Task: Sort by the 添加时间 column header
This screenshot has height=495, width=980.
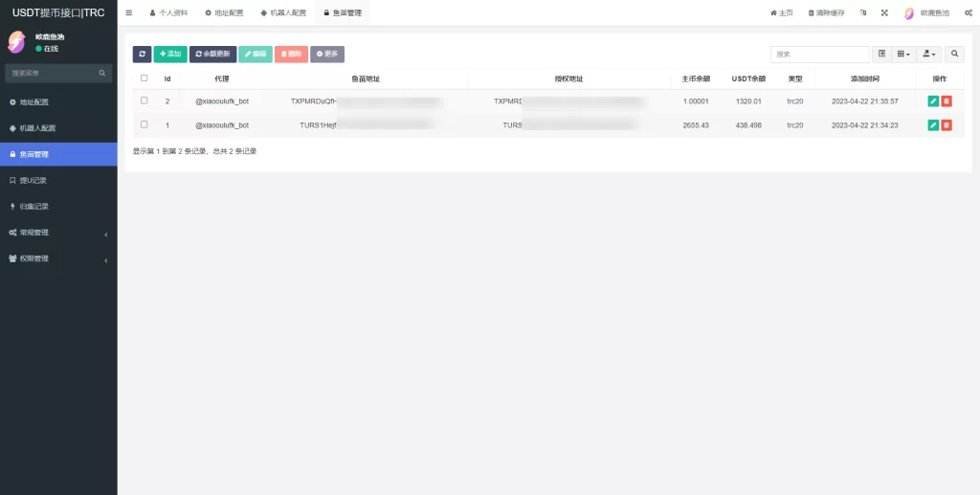Action: click(x=865, y=79)
